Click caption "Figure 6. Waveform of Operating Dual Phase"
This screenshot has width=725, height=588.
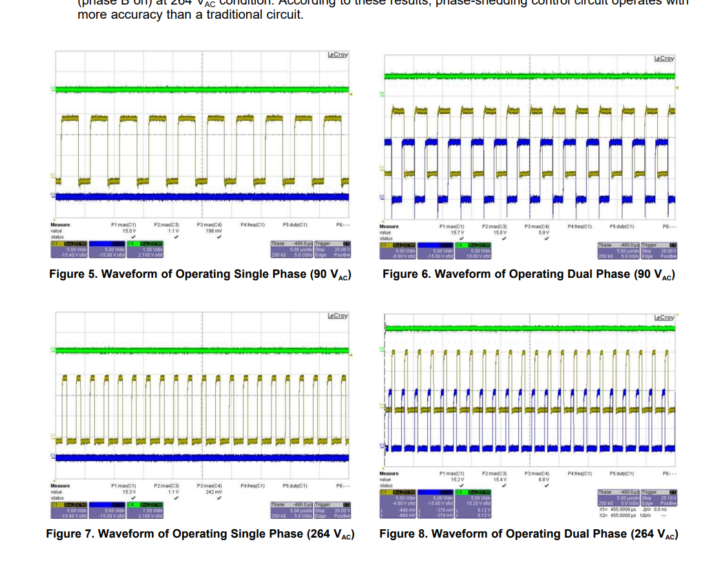[x=529, y=275]
